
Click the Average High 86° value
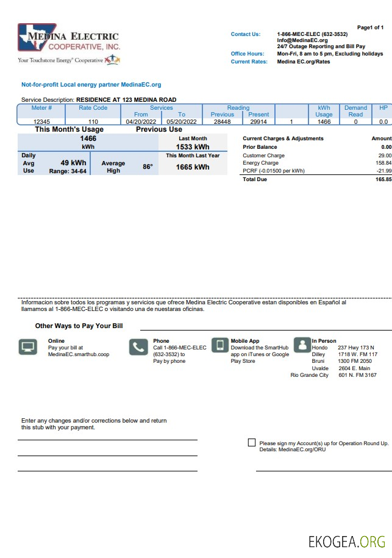tap(148, 166)
